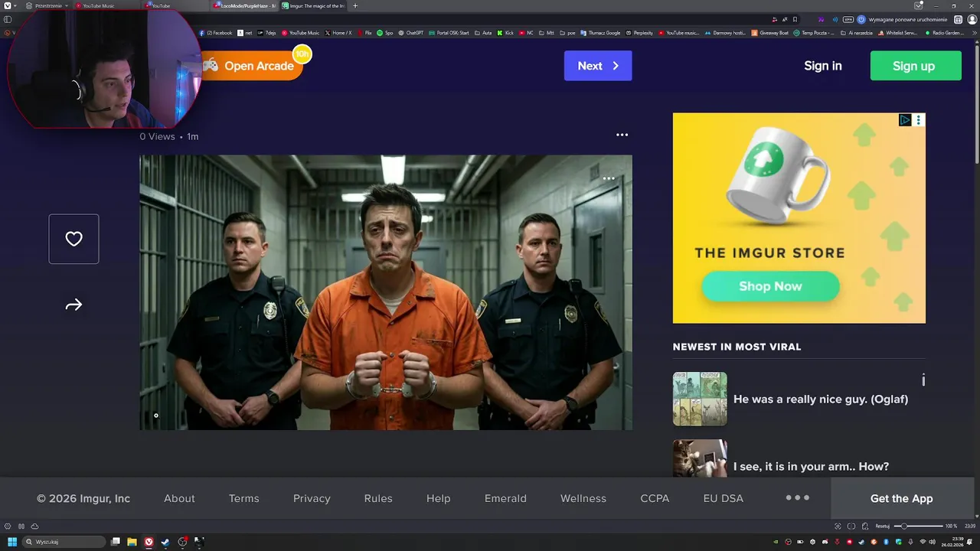Share the post with the arrow icon

pyautogui.click(x=73, y=305)
